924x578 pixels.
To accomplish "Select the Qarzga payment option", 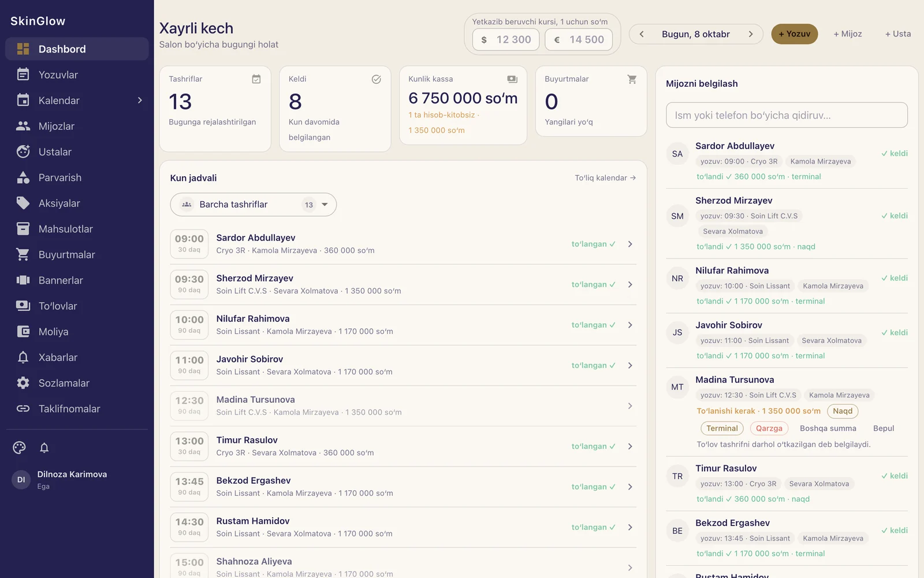I will pos(769,428).
